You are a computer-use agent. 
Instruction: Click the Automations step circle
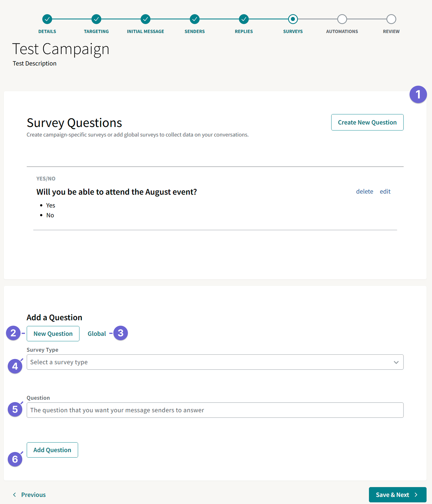click(342, 19)
